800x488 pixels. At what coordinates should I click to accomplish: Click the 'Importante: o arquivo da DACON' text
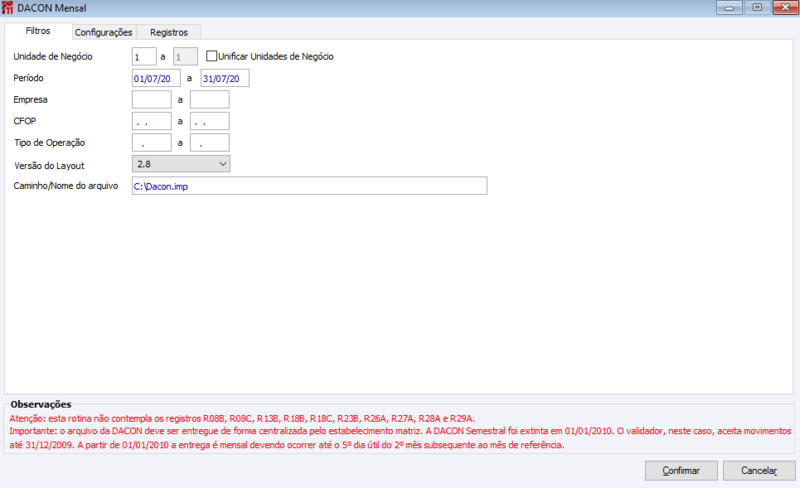point(400,438)
